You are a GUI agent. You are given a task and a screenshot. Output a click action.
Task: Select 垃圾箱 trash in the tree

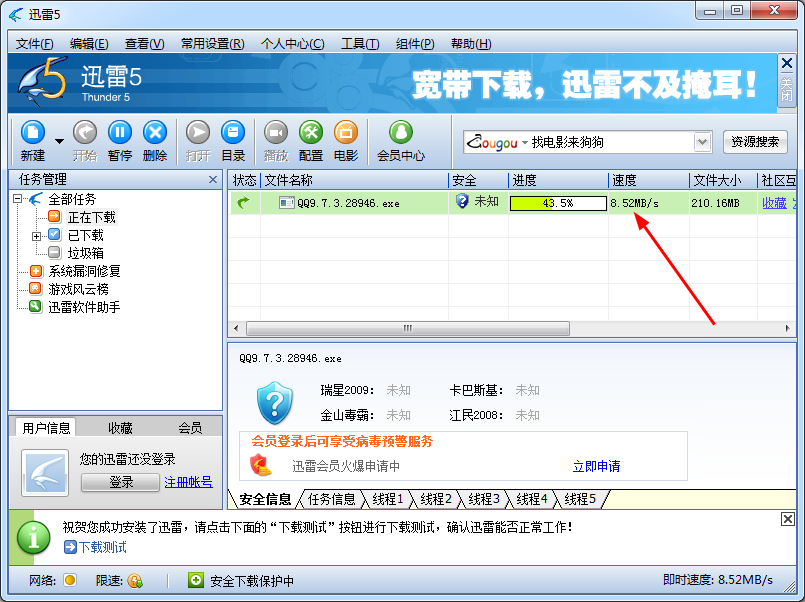click(86, 253)
